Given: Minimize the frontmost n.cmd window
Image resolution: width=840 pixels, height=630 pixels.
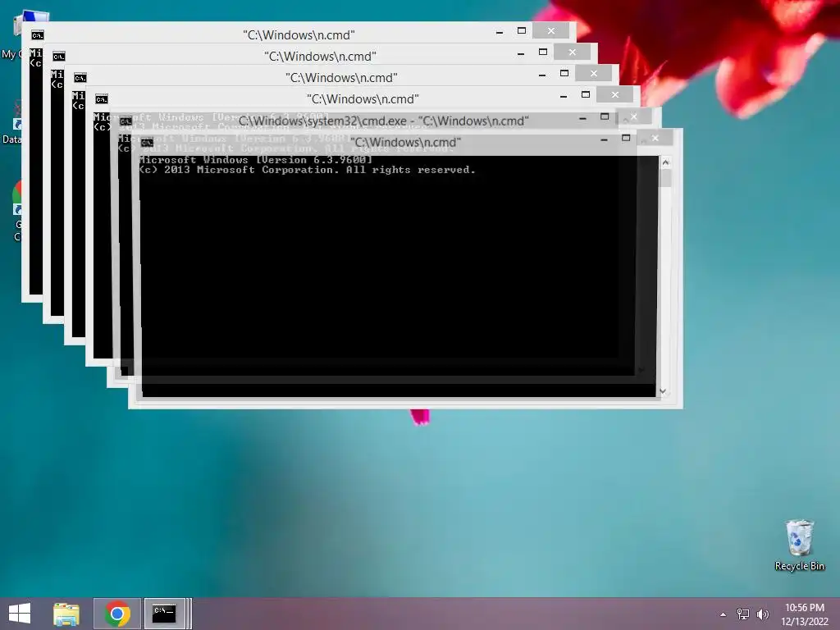Looking at the screenshot, I should pos(605,139).
